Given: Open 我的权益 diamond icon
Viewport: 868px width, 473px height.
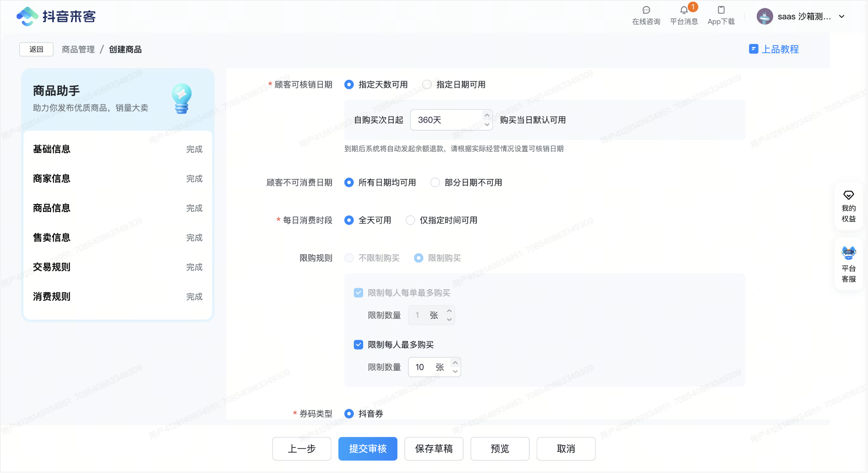Looking at the screenshot, I should coord(849,195).
